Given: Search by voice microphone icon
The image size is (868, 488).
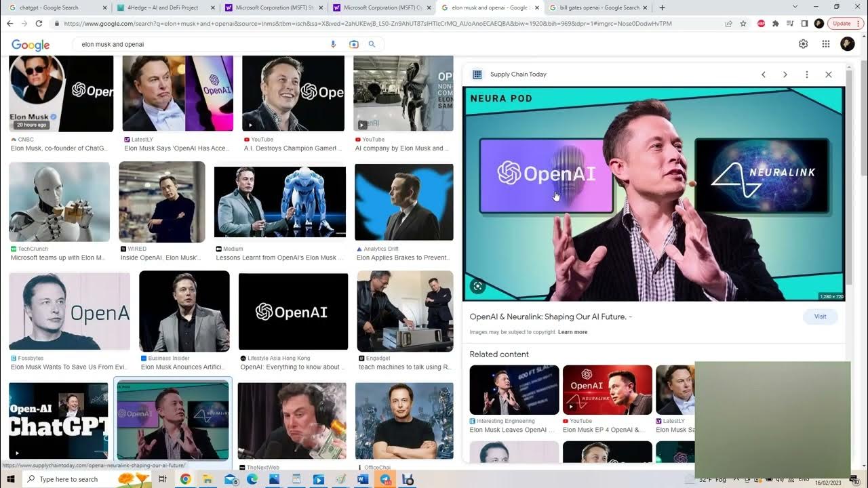Looking at the screenshot, I should point(333,44).
